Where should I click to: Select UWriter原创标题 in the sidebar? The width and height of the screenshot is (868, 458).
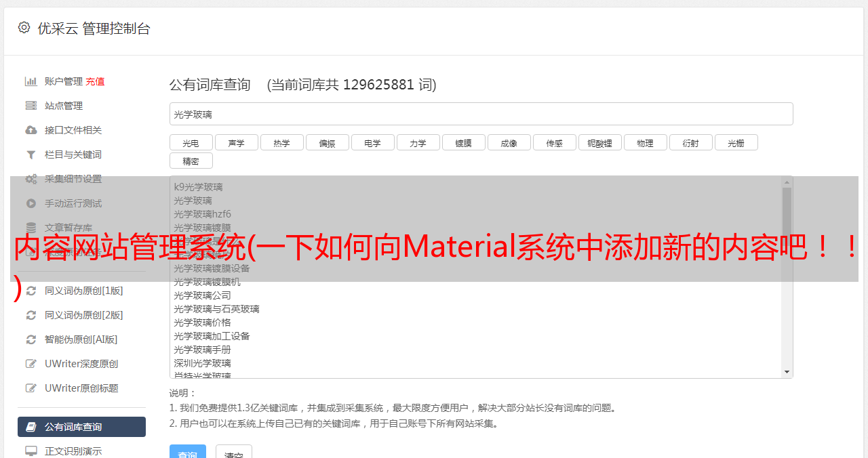tap(81, 388)
